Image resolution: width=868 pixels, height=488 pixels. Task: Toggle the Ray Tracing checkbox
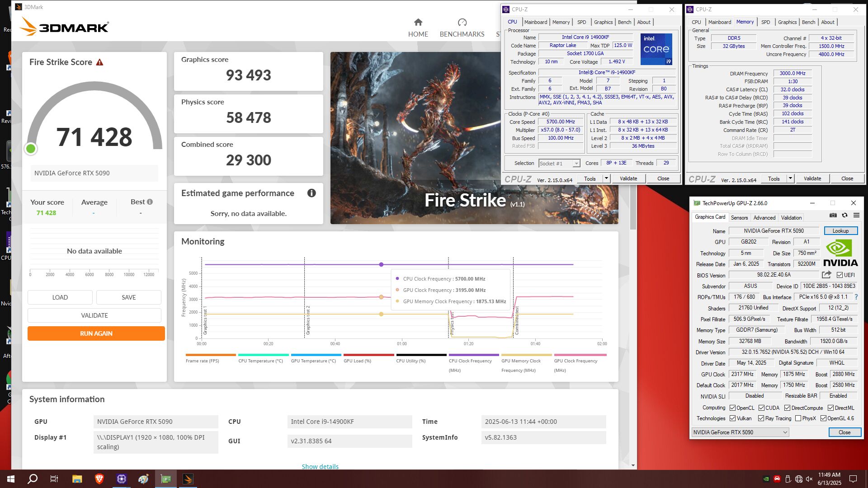(761, 418)
